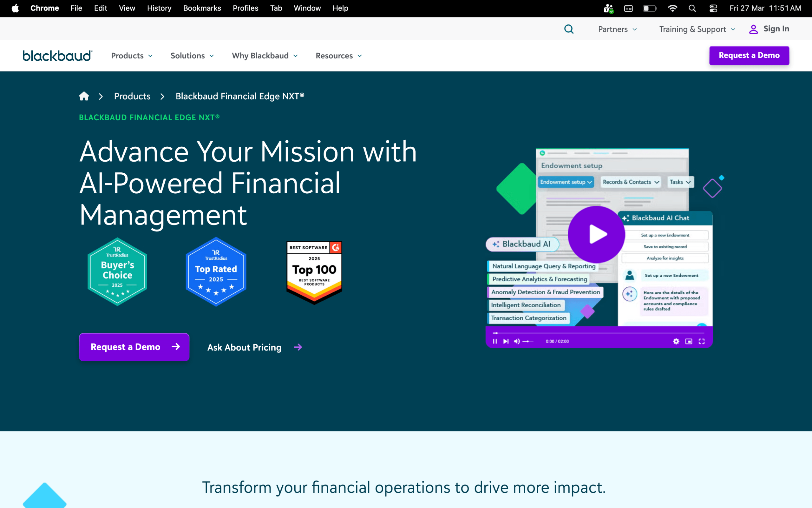
Task: Click the menu bar date and time
Action: [x=765, y=8]
